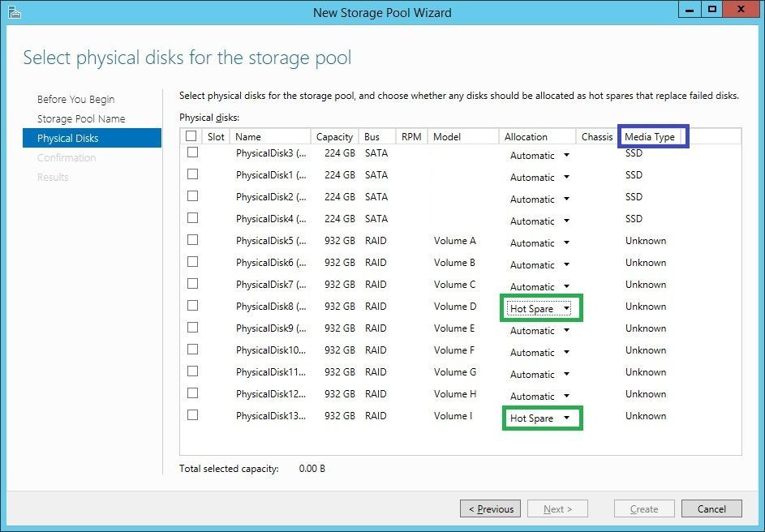The image size is (765, 532).
Task: Click the PhysicalDisk10 name cell
Action: click(x=271, y=350)
